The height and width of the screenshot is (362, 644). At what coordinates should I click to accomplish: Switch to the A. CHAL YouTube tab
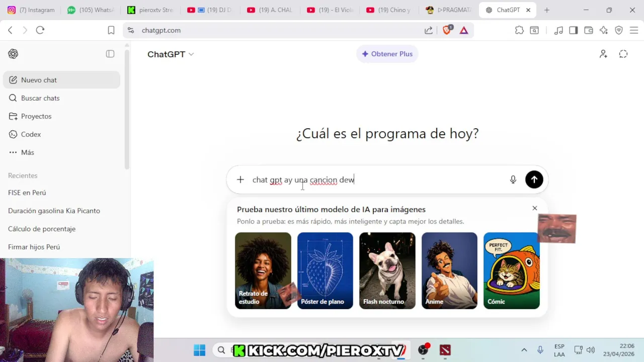[270, 10]
